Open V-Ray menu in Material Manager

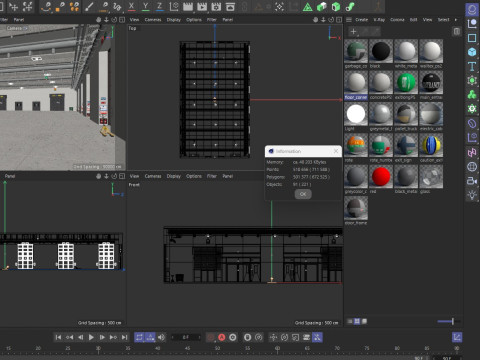[379, 20]
